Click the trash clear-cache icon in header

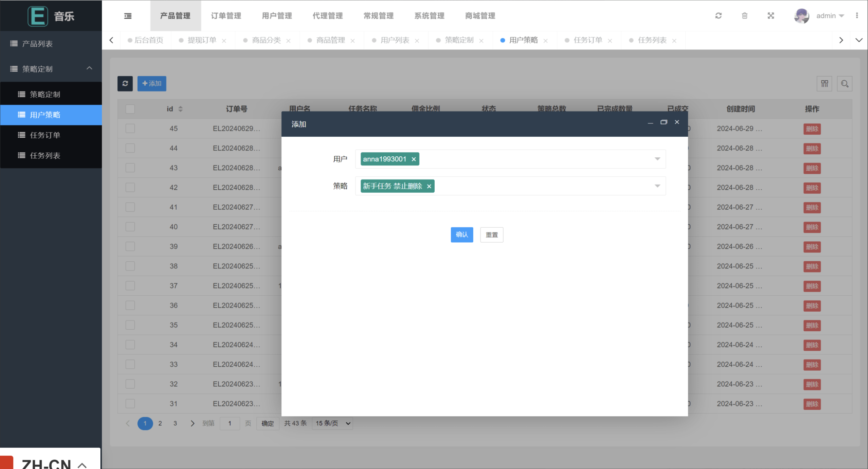pyautogui.click(x=744, y=16)
